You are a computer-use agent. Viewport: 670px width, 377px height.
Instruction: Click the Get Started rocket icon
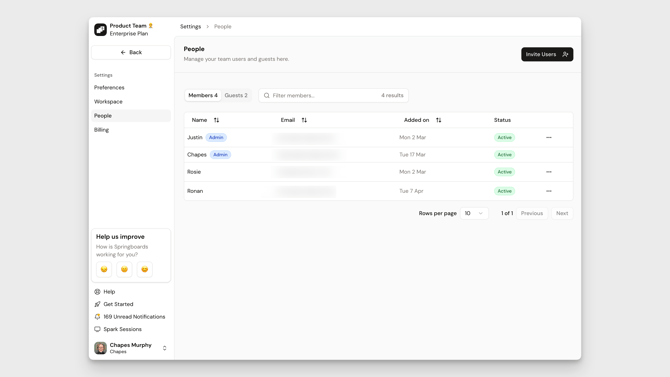tap(97, 304)
